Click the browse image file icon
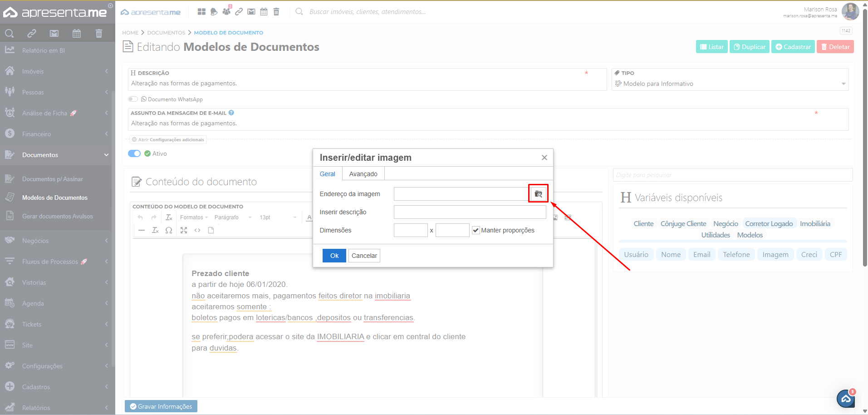The width and height of the screenshot is (868, 415). [538, 194]
